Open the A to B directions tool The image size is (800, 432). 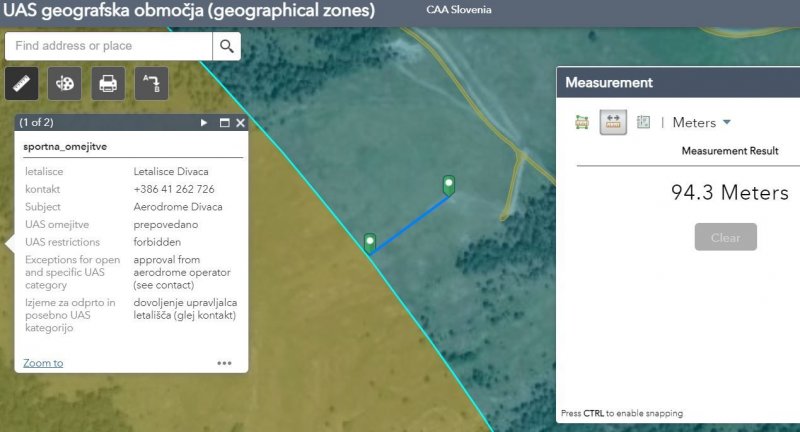[151, 83]
